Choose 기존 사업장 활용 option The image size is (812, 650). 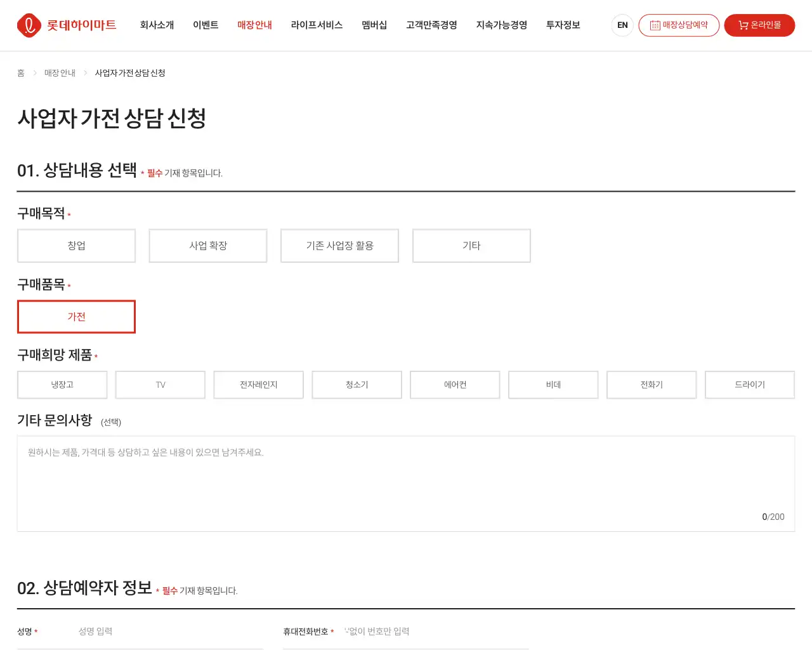[x=339, y=246]
